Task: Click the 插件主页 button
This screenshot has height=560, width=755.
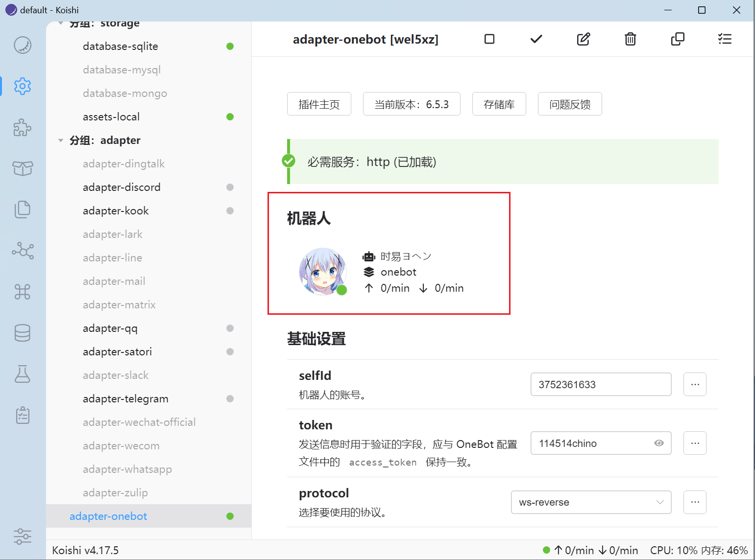Action: pos(319,104)
